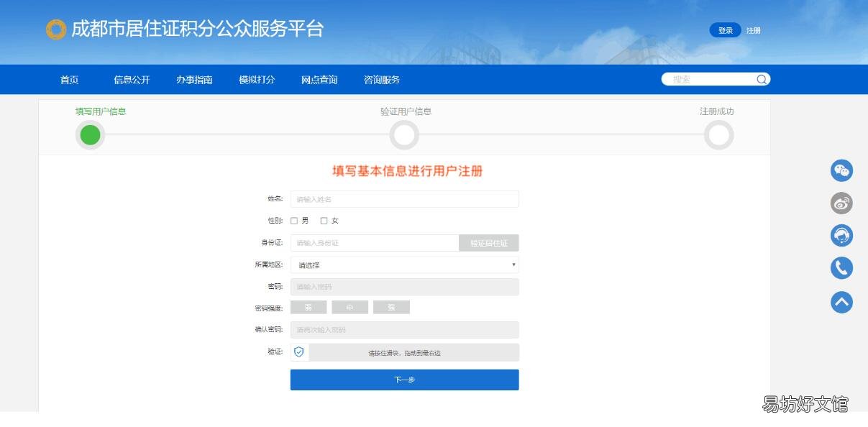
Task: Check the 女 gender checkbox
Action: tap(324, 221)
